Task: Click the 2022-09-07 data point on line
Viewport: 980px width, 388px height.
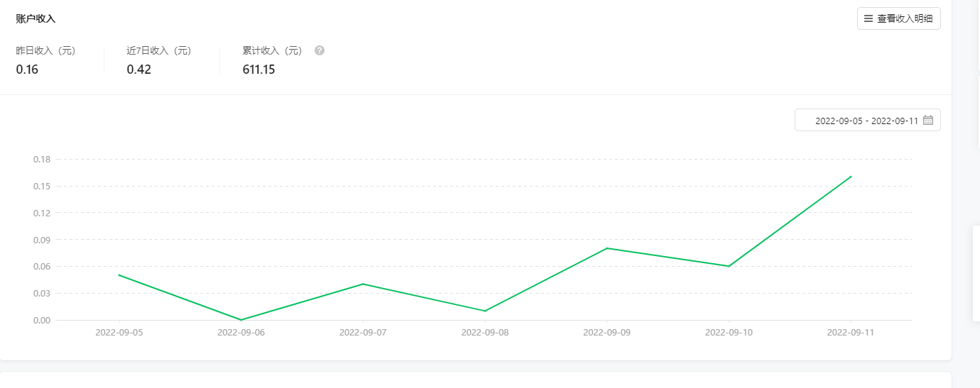Action: pyautogui.click(x=363, y=284)
